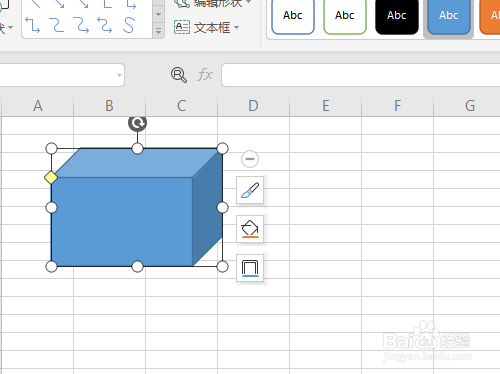Select column F header

(x=397, y=106)
